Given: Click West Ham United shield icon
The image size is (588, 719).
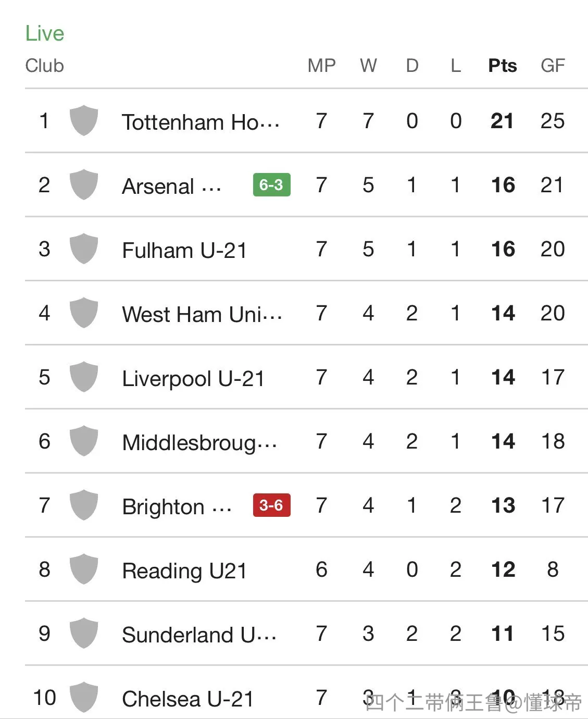Looking at the screenshot, I should pos(84,313).
